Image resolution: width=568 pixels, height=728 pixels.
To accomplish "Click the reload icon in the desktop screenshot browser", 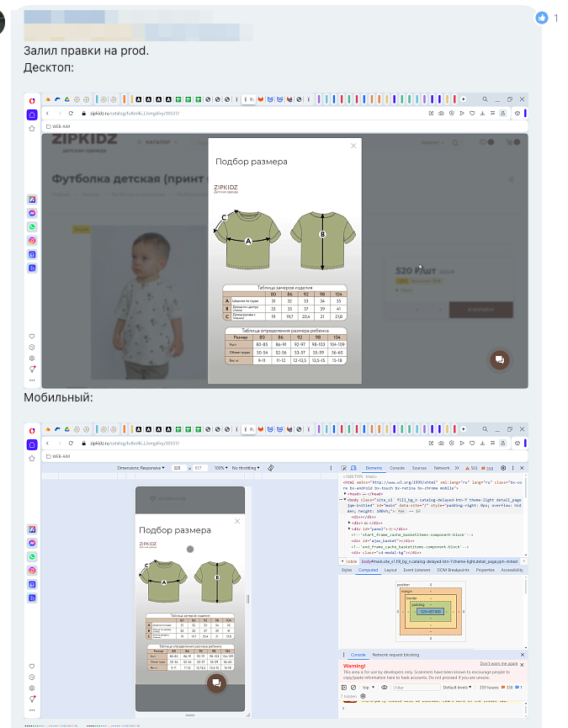I will [71, 114].
